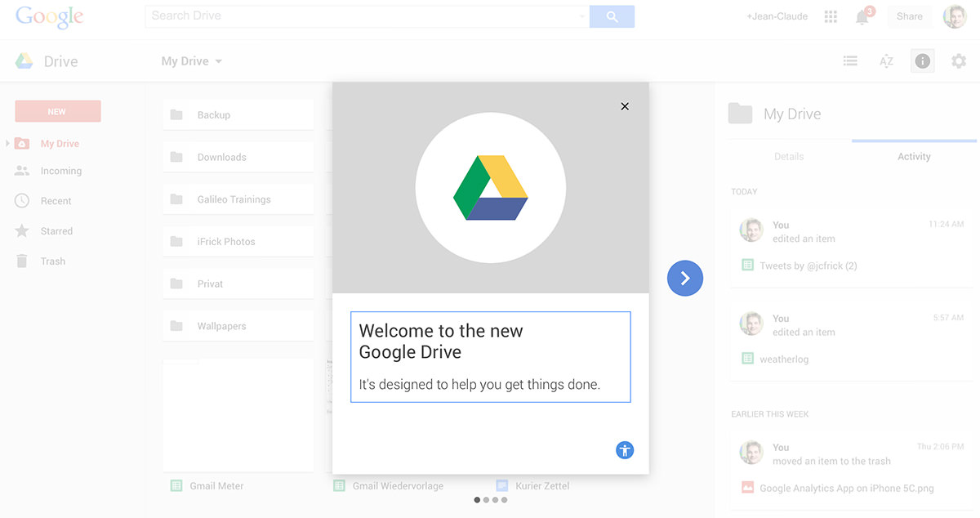
Task: Switch to the Activity tab
Action: (x=914, y=156)
